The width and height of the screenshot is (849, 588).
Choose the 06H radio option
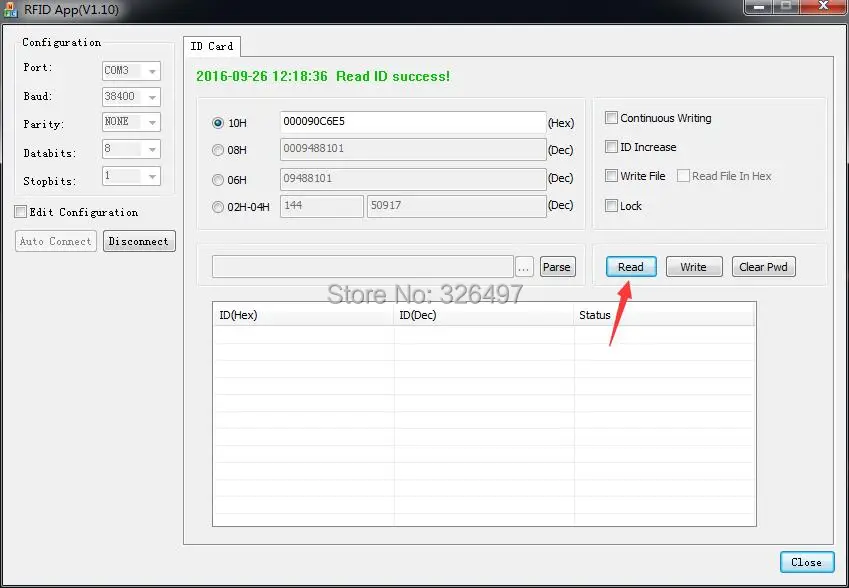tap(218, 179)
